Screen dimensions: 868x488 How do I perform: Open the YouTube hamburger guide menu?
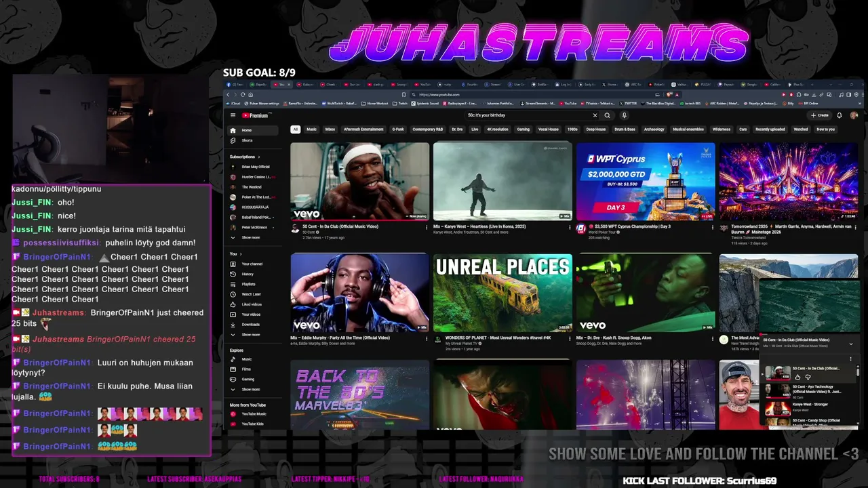233,115
